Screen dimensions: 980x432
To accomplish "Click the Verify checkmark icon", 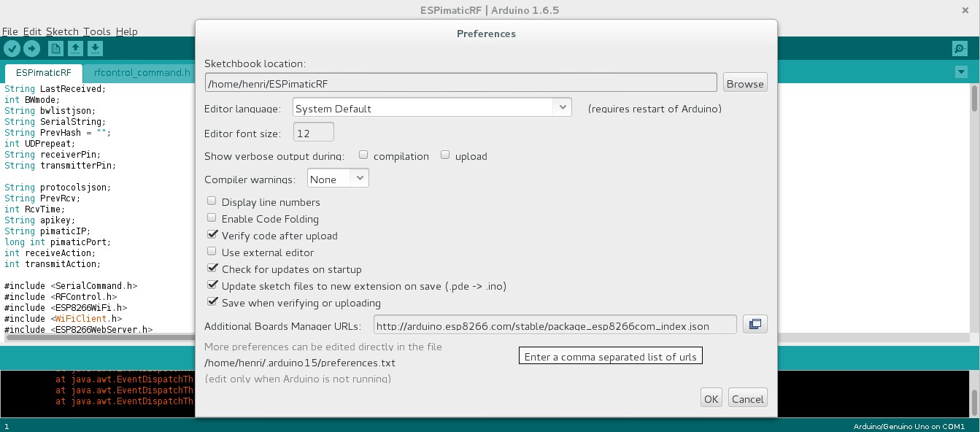I will pos(12,49).
